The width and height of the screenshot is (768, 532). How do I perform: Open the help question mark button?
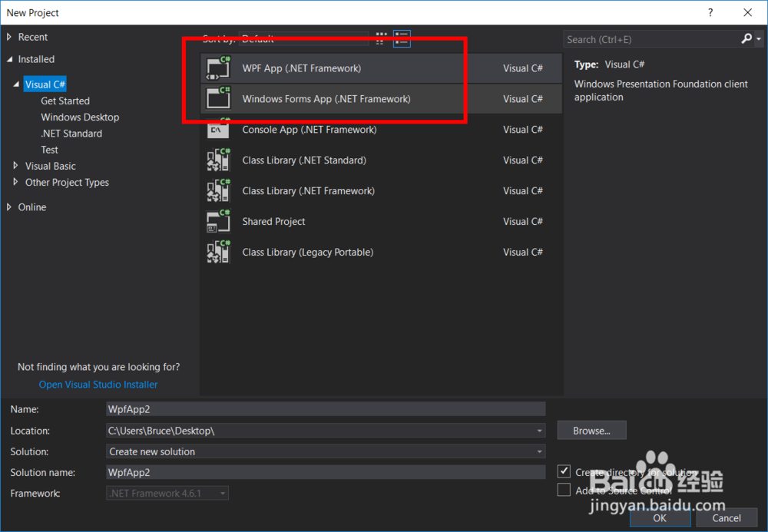710,13
